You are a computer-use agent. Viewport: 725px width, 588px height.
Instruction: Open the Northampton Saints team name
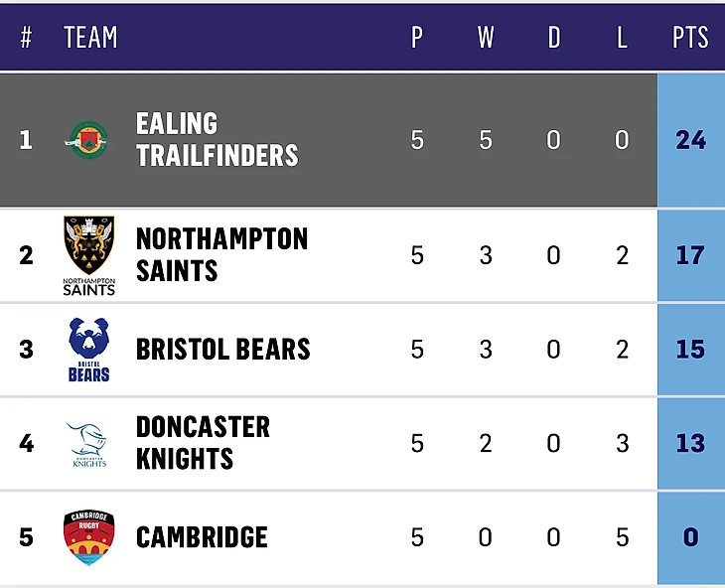[x=221, y=254]
